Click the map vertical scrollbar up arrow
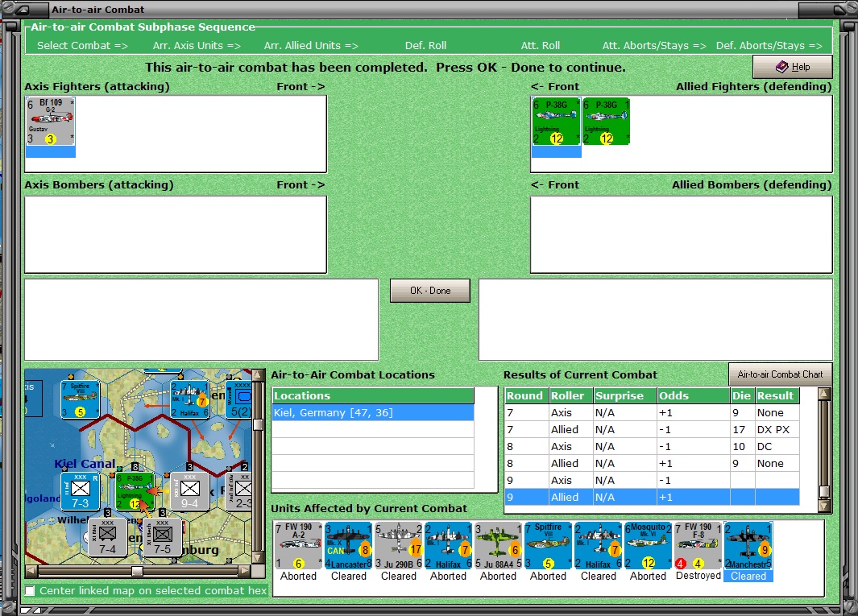The width and height of the screenshot is (858, 616). 259,375
